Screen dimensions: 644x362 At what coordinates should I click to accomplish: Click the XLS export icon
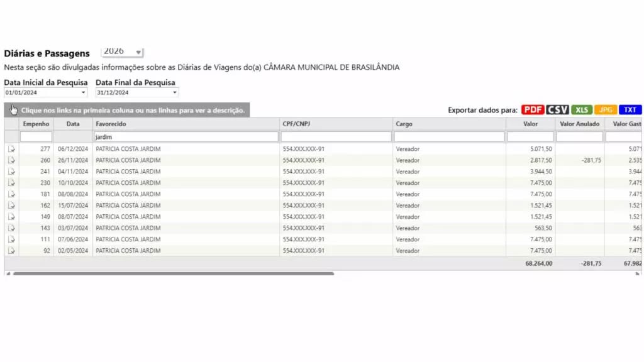pos(582,110)
